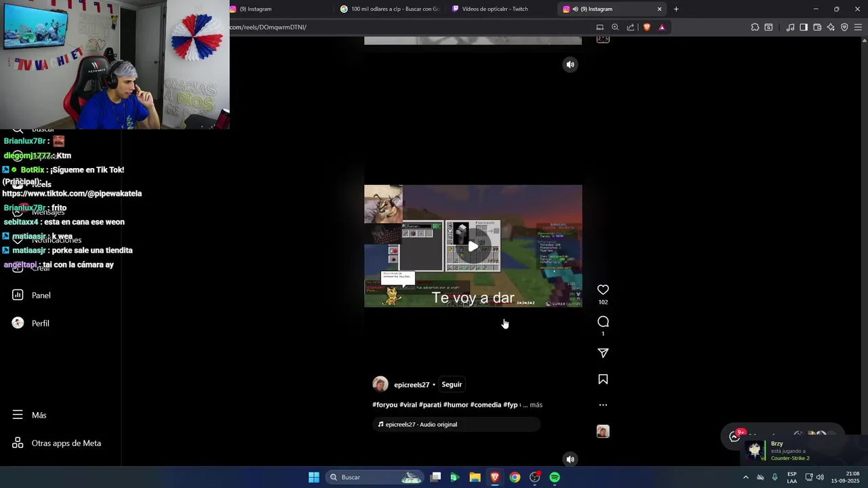Open the epicreels27 username link
868x488 pixels.
pos(412,385)
